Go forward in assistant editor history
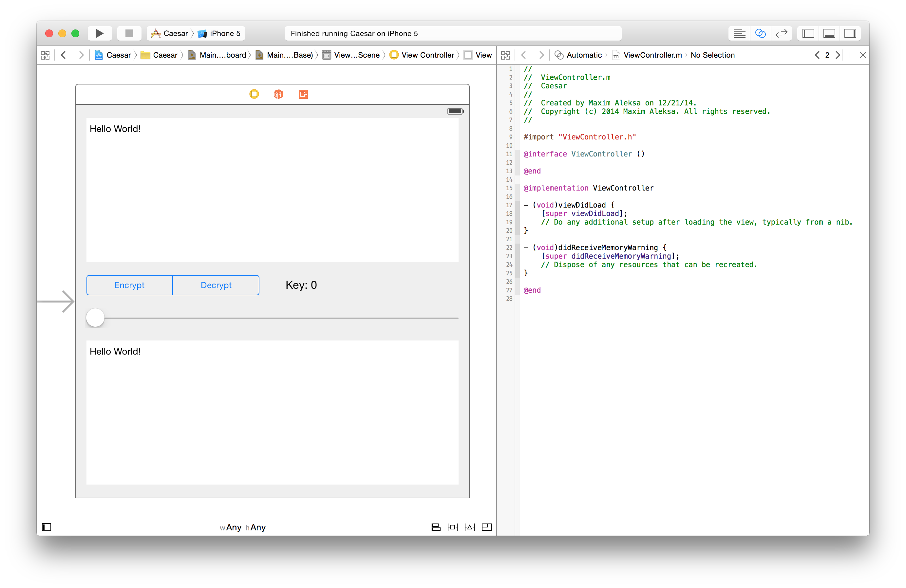The image size is (906, 588). click(541, 55)
